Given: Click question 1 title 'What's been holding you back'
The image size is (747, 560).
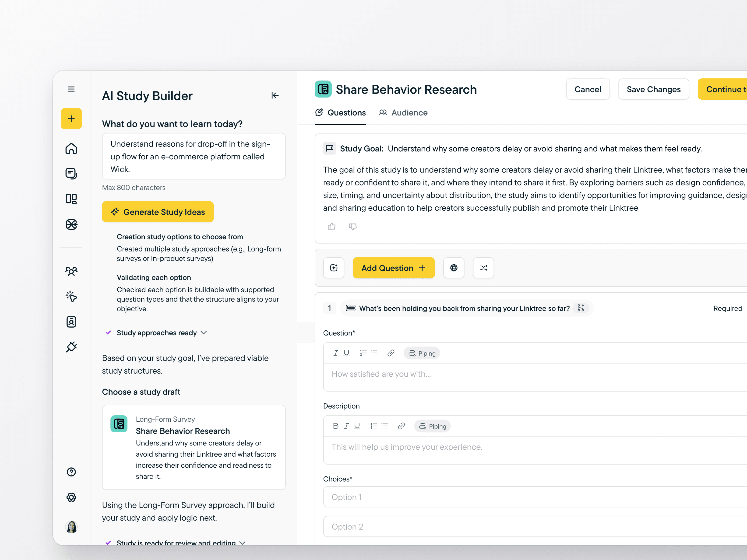Looking at the screenshot, I should pos(464,308).
